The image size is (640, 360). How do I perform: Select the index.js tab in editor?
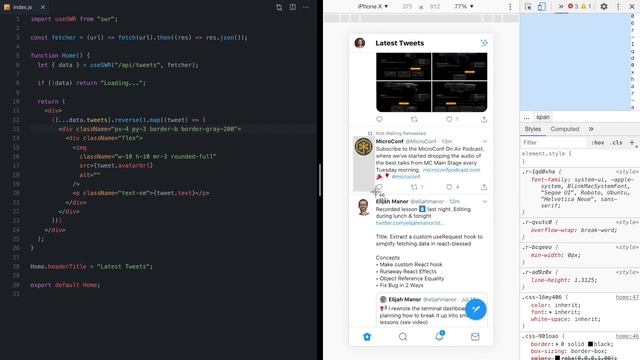[x=22, y=7]
